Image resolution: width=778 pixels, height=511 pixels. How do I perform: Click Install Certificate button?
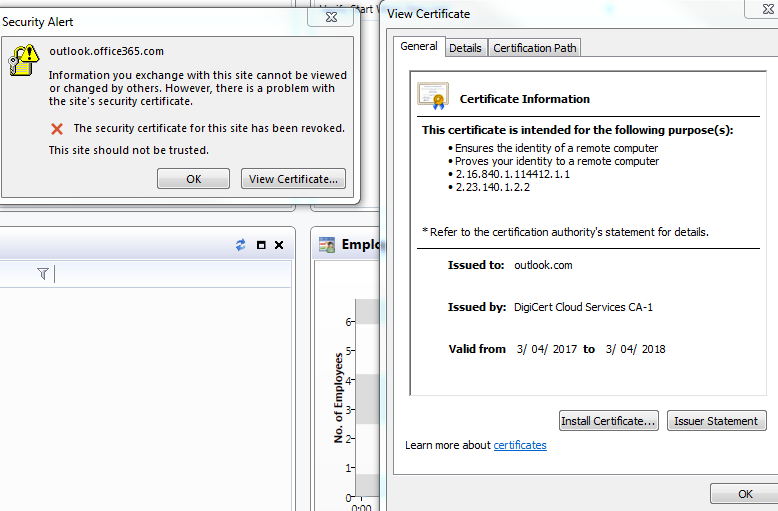(609, 421)
